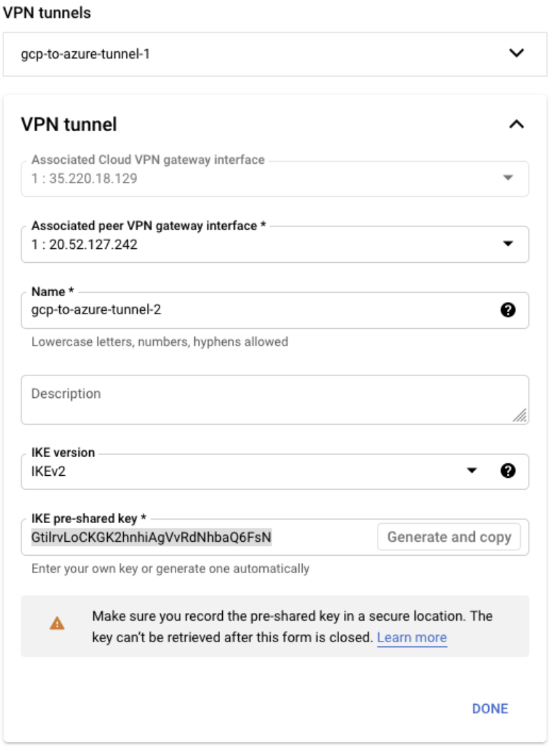Expand the gcp-to-azure-tunnel-1 chevron
This screenshot has height=752, width=560.
[x=516, y=53]
